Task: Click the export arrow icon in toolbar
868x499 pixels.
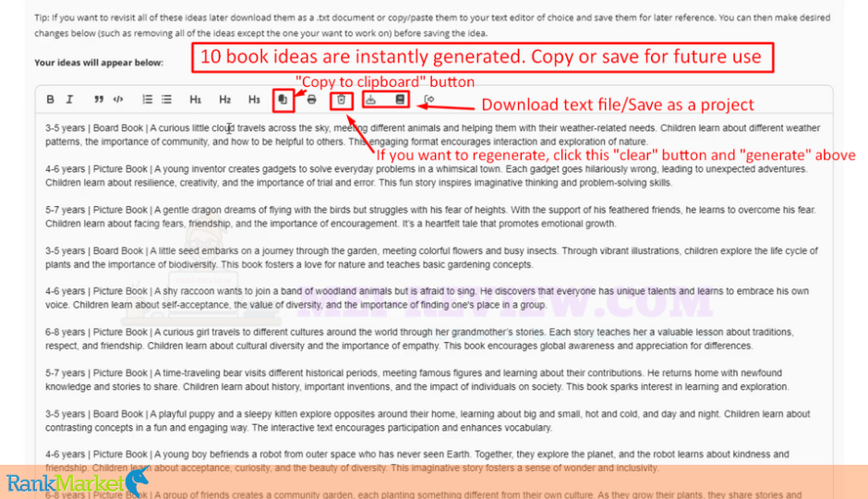Action: [x=429, y=100]
